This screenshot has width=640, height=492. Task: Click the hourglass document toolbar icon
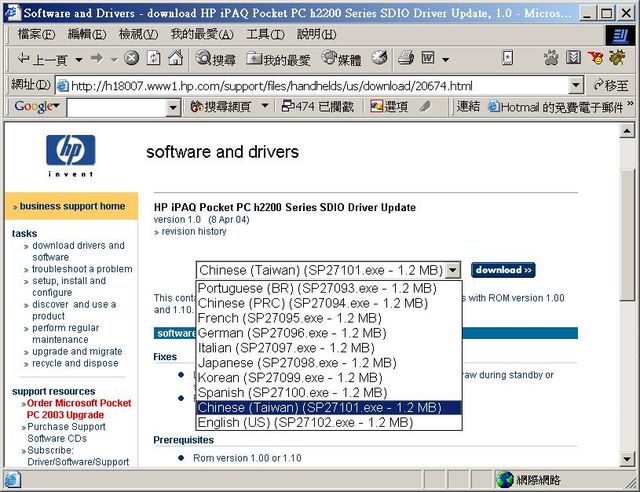(573, 58)
